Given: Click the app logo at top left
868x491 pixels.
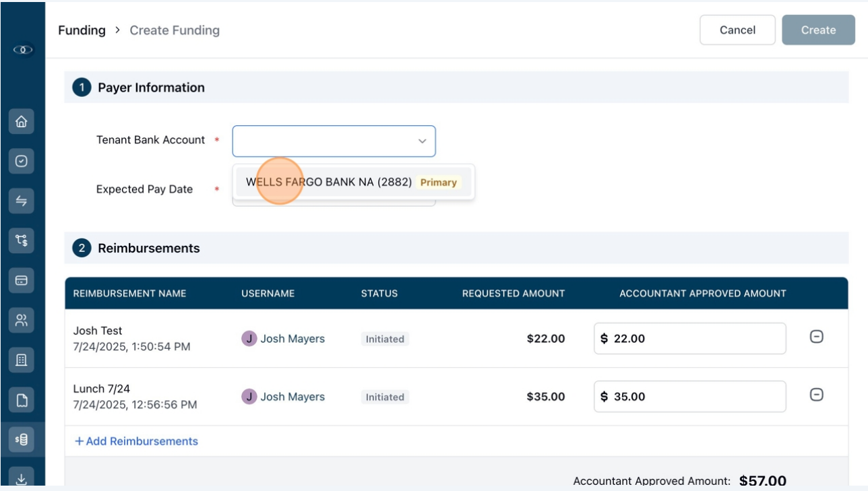Looking at the screenshot, I should point(22,50).
